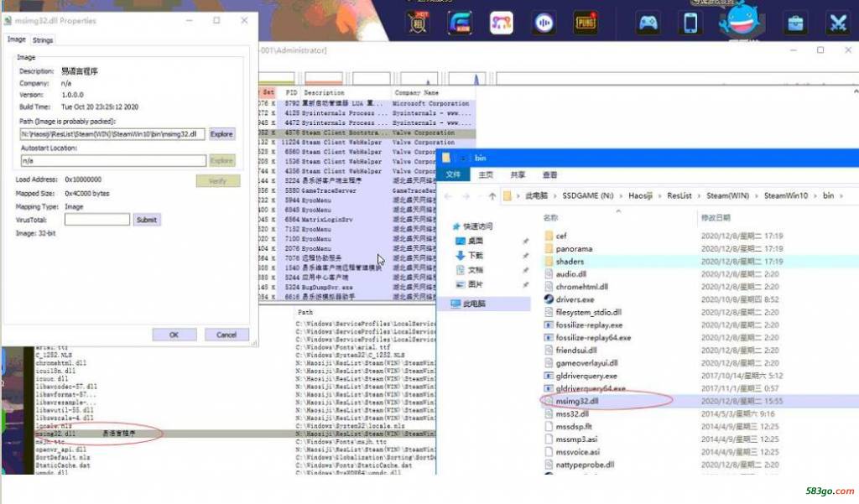Click Explore button next to the Path field
This screenshot has height=504, width=859.
[221, 133]
